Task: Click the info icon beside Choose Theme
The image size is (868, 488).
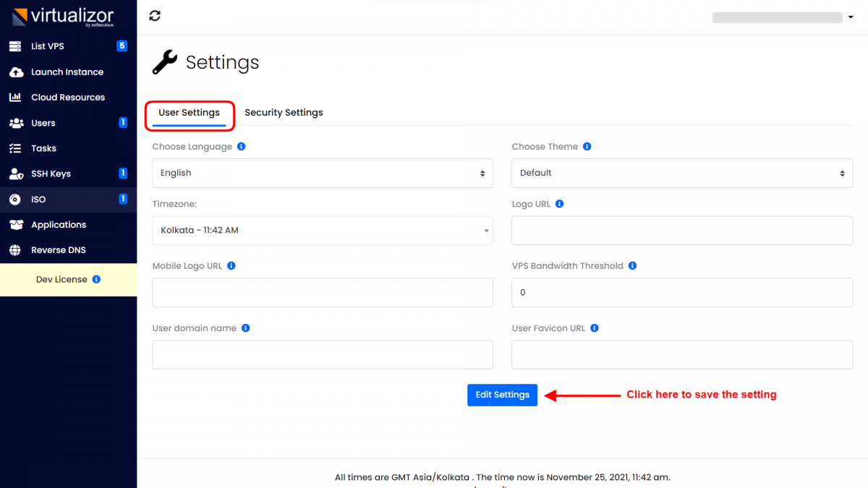Action: (x=587, y=146)
